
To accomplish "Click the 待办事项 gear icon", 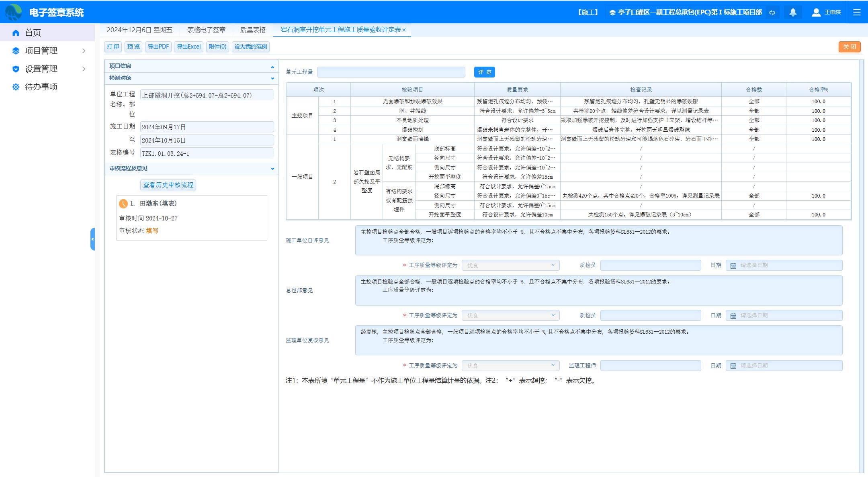I will click(x=16, y=87).
